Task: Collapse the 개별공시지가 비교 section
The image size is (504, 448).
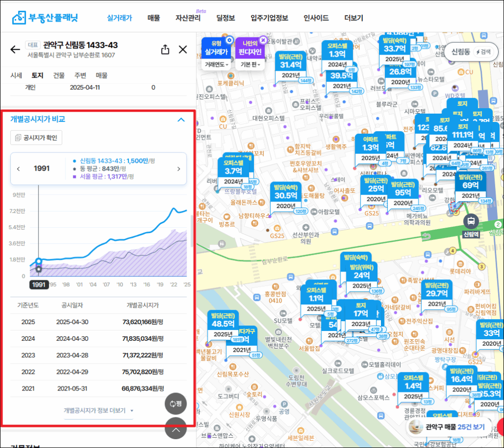Action: pyautogui.click(x=181, y=119)
